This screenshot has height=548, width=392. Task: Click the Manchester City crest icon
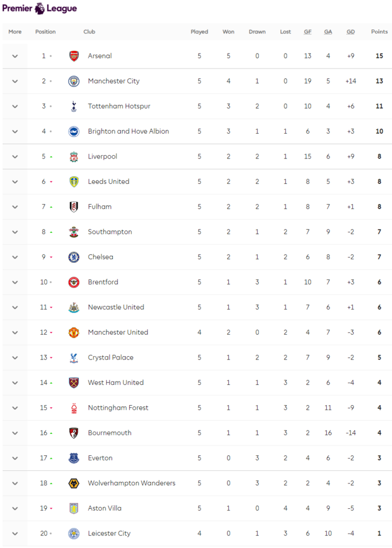[74, 81]
